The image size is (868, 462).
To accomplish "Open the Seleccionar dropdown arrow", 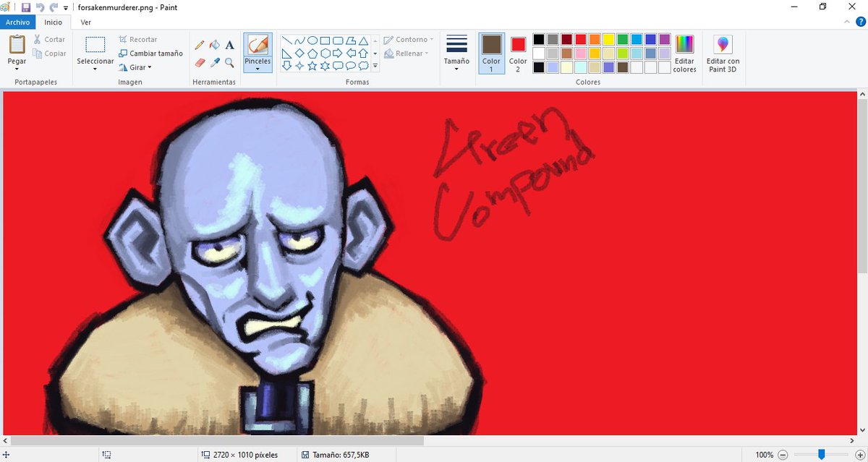I will (x=95, y=69).
